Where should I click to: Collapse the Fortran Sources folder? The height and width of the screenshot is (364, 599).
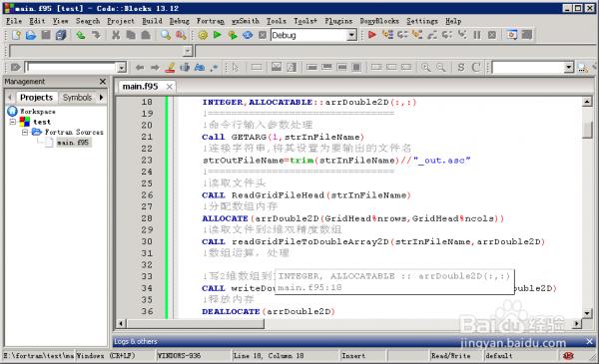pos(25,132)
